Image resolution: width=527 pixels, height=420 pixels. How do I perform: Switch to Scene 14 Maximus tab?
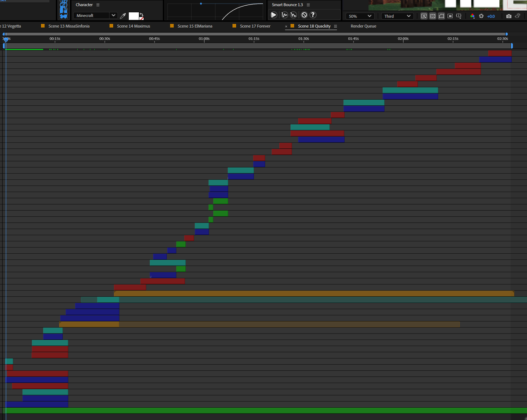click(134, 26)
